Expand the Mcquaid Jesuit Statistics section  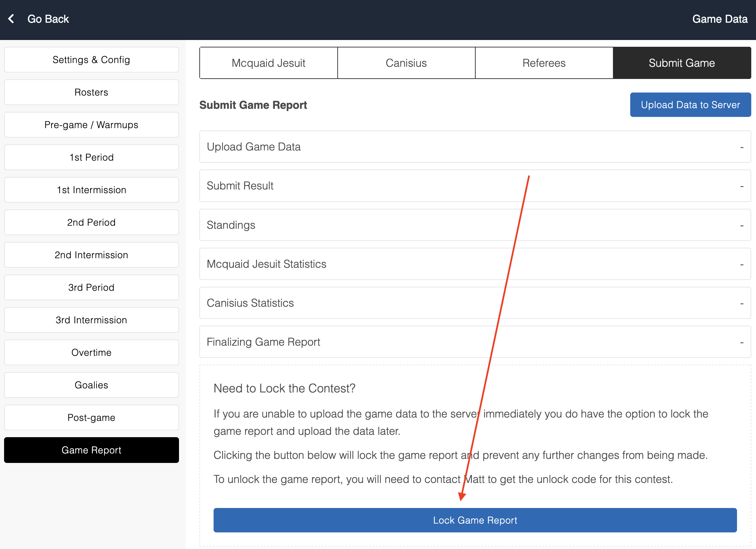pyautogui.click(x=475, y=264)
